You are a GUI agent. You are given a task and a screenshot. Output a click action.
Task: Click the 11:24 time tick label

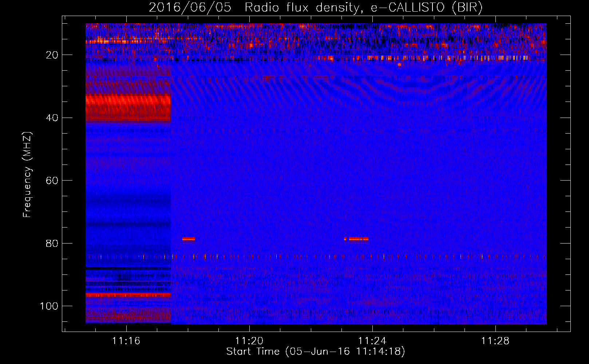pos(372,341)
